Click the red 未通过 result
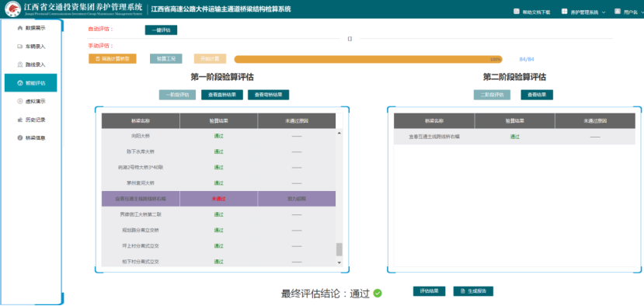Viewport: 644px width, 306px height. coord(218,199)
